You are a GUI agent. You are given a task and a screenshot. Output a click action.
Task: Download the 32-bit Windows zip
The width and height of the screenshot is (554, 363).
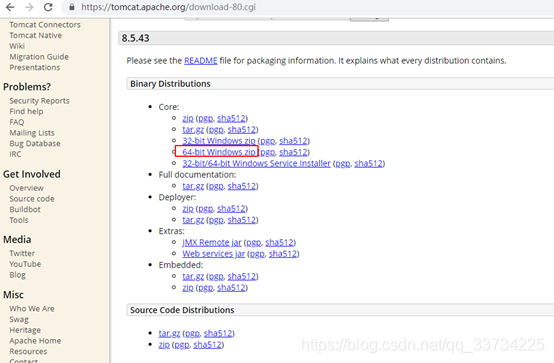click(219, 141)
